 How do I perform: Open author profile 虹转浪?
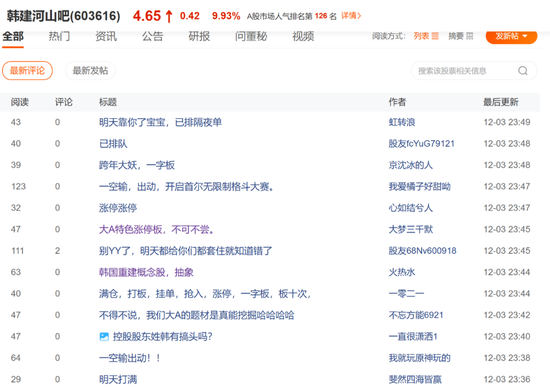[x=402, y=122]
